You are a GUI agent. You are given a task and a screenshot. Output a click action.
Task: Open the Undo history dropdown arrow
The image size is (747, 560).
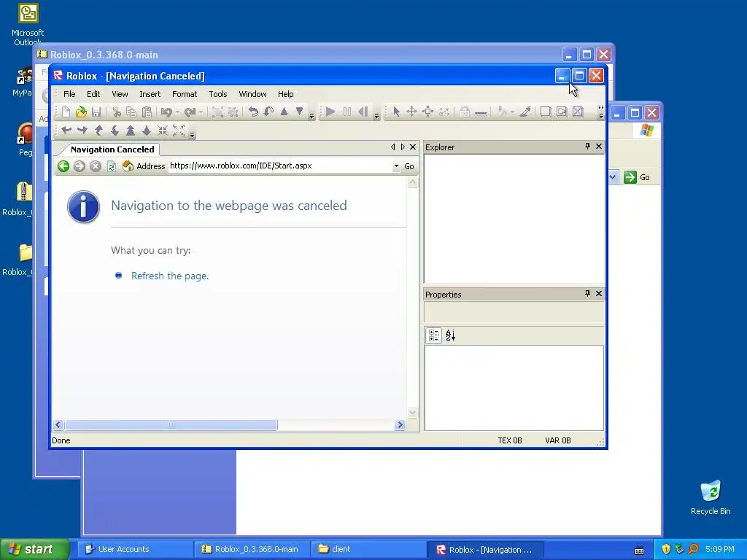tap(178, 112)
